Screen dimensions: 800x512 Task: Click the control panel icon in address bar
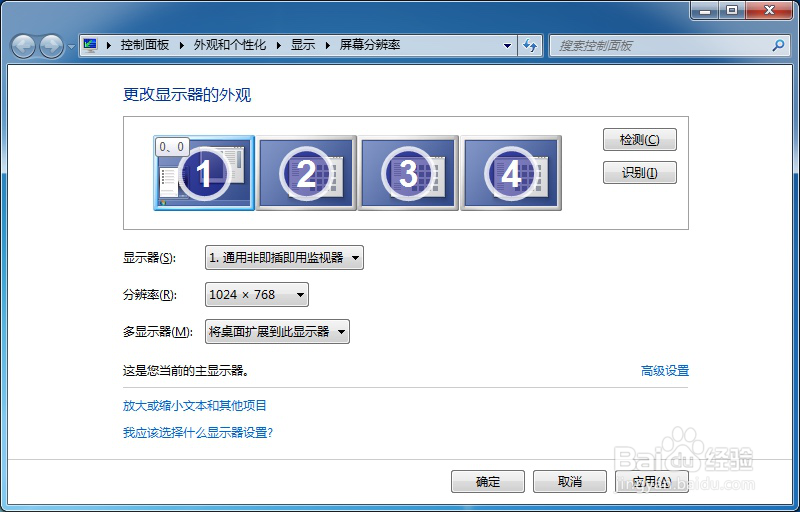pyautogui.click(x=90, y=45)
